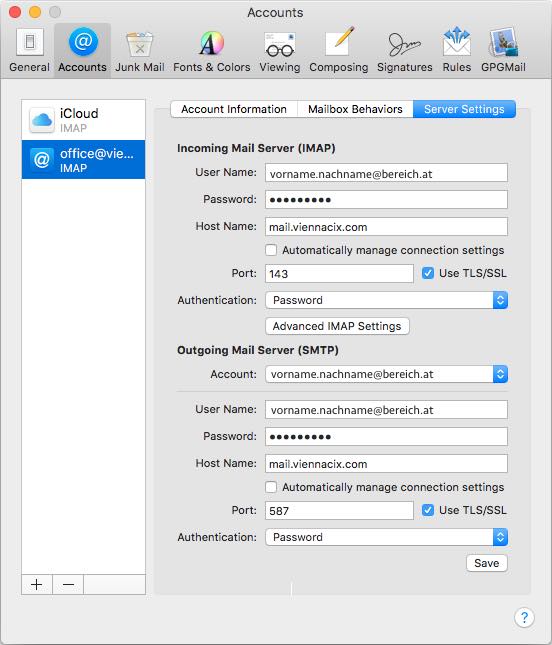Expand the outgoing Authentication dropdown
Viewport: 552px width, 645px height.
point(386,537)
